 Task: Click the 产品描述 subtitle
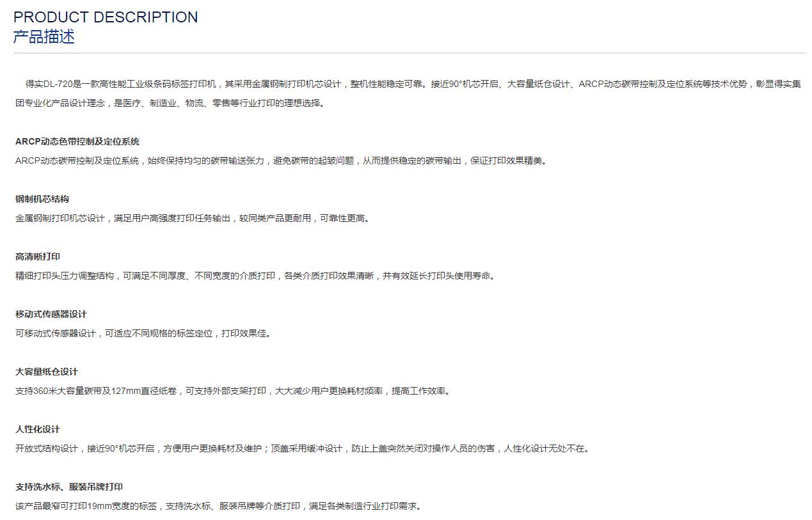coord(44,36)
